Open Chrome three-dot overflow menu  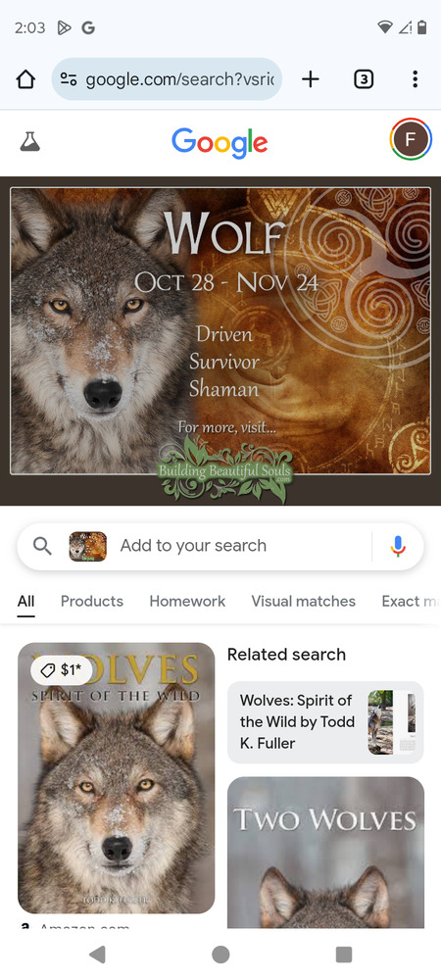coord(415,79)
